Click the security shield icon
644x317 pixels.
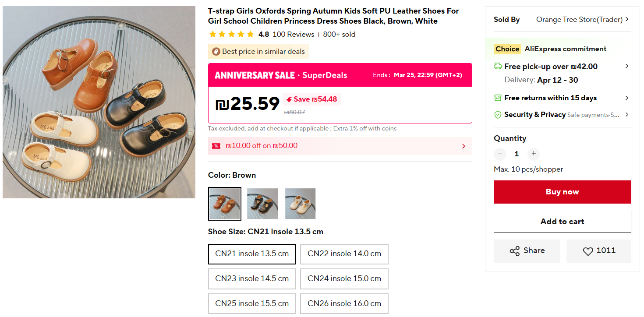pyautogui.click(x=498, y=115)
